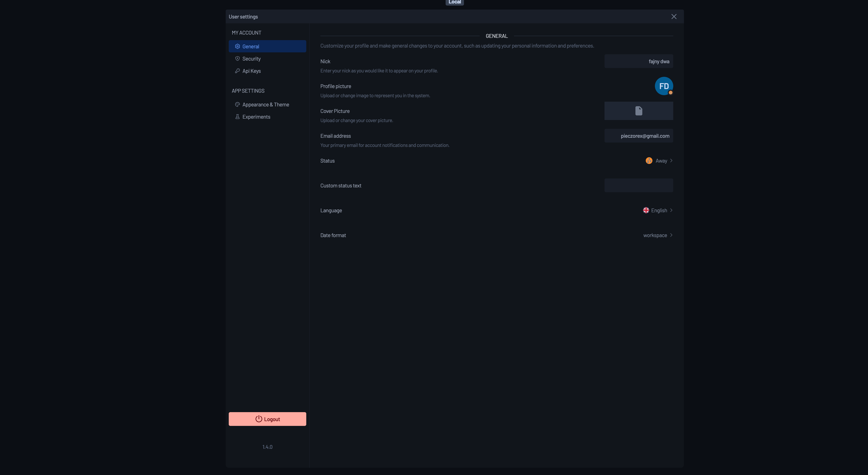Click the Api Keys key icon

click(x=237, y=71)
